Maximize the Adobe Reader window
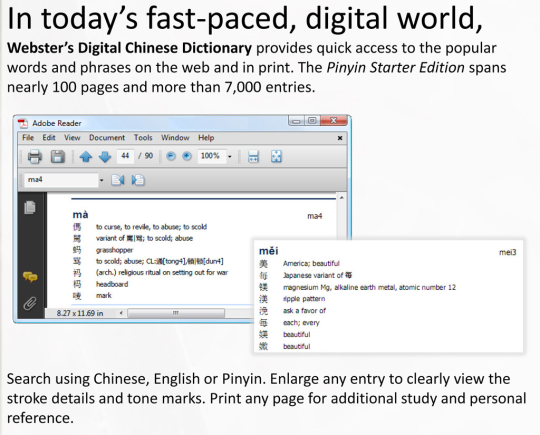 point(312,121)
